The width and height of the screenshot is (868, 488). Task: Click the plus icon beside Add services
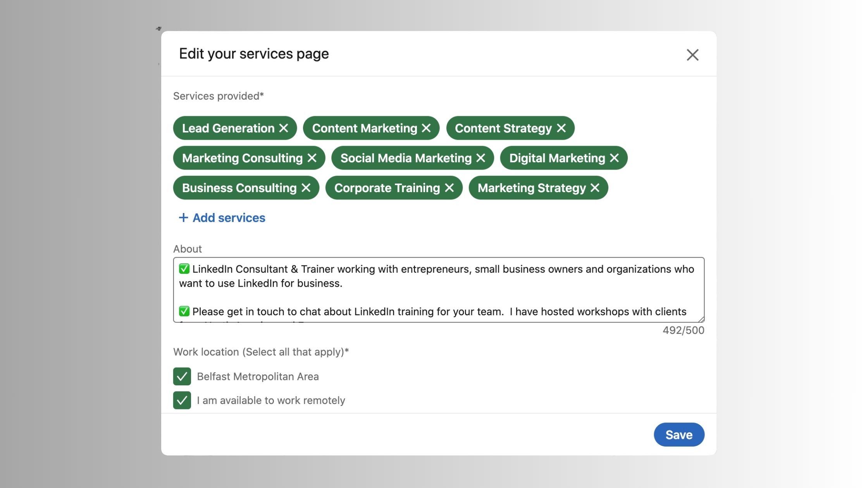pyautogui.click(x=183, y=218)
